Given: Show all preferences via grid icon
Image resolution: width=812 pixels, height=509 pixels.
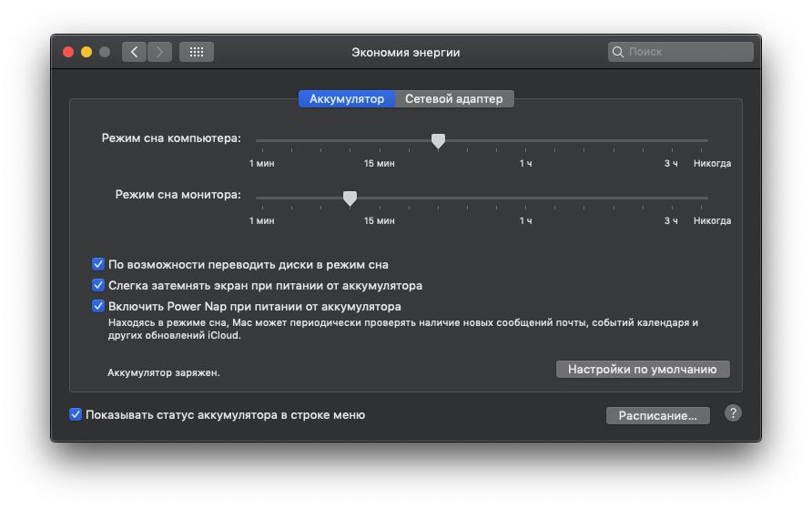Looking at the screenshot, I should (197, 52).
